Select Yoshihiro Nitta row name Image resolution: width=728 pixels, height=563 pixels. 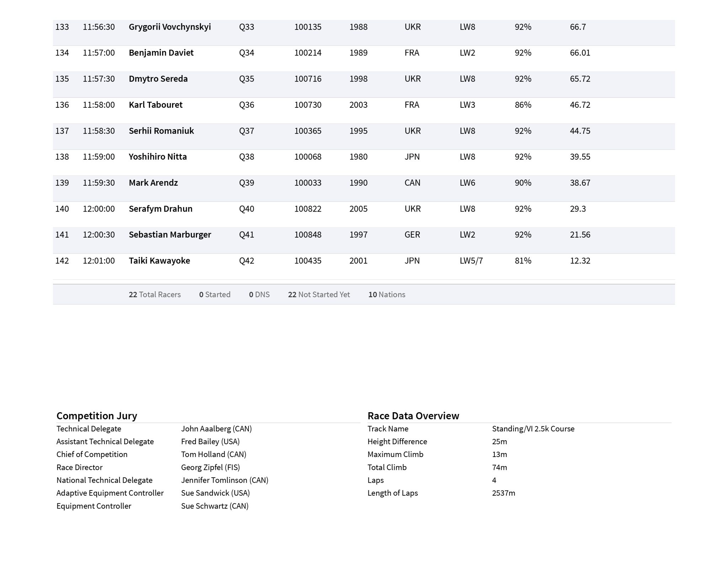pyautogui.click(x=157, y=157)
